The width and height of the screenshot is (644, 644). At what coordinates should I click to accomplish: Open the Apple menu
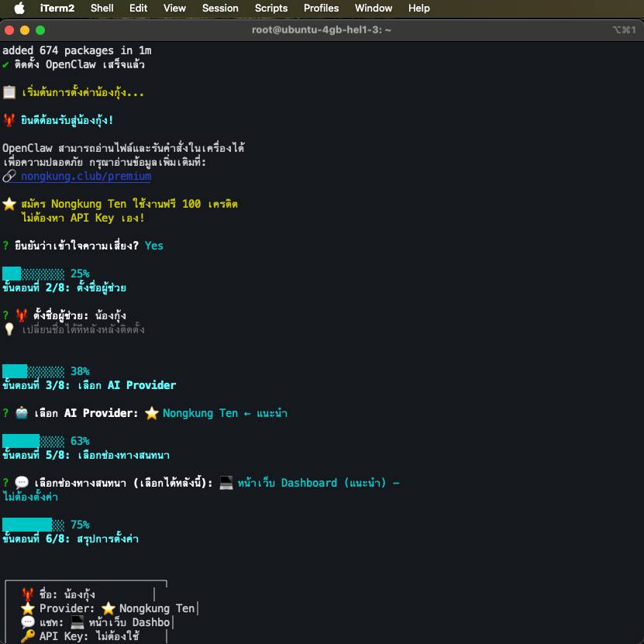click(19, 8)
